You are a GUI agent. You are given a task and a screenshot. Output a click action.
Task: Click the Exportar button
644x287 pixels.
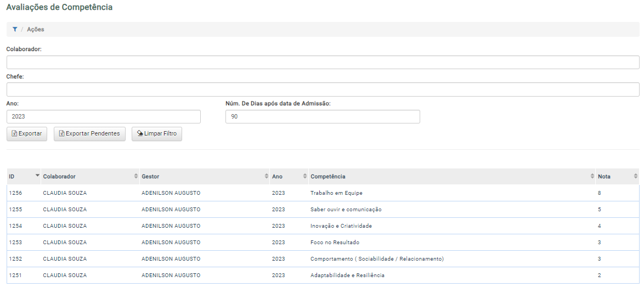point(27,134)
